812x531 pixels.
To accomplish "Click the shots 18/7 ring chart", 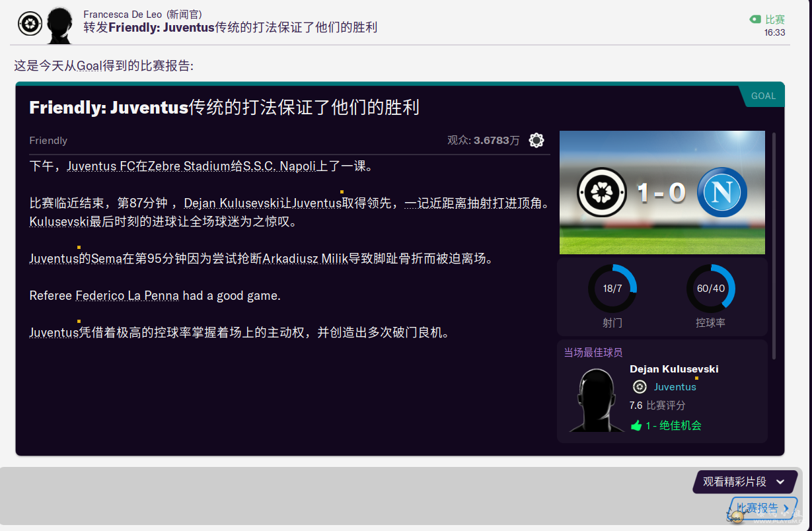I will [x=612, y=289].
